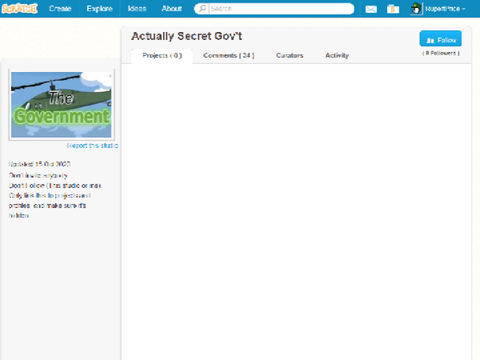The width and height of the screenshot is (480, 360).
Task: Open the Messages envelope icon
Action: pyautogui.click(x=371, y=9)
